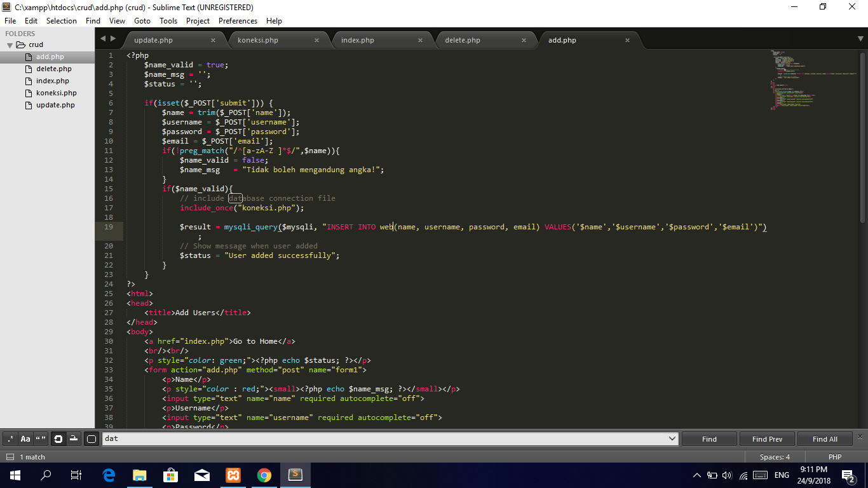Click the right tab scroll arrow
The image size is (868, 488).
tap(113, 39)
